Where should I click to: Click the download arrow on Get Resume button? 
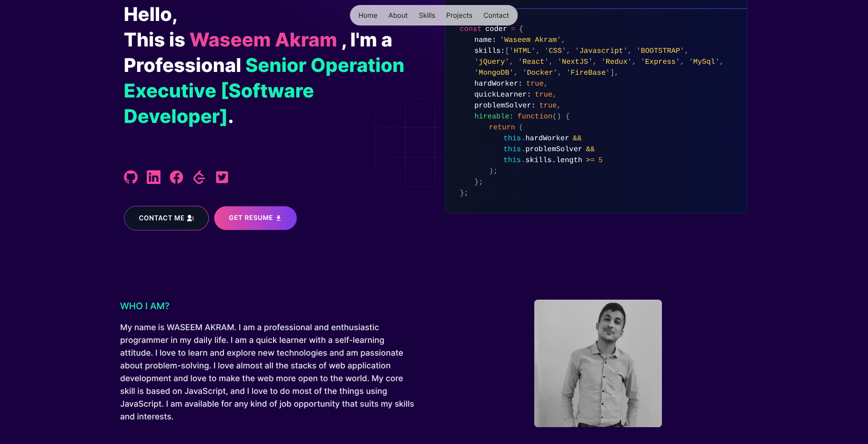click(279, 218)
